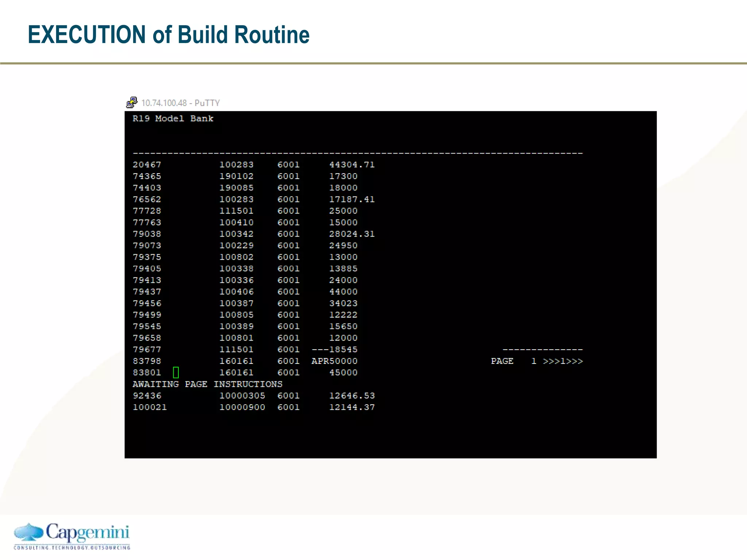
Task: Select amount 12222
Action: 343,315
